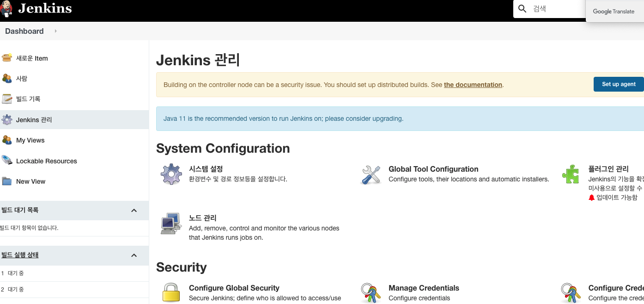Click the Security section heading
This screenshot has width=644, height=304.
pyautogui.click(x=182, y=267)
